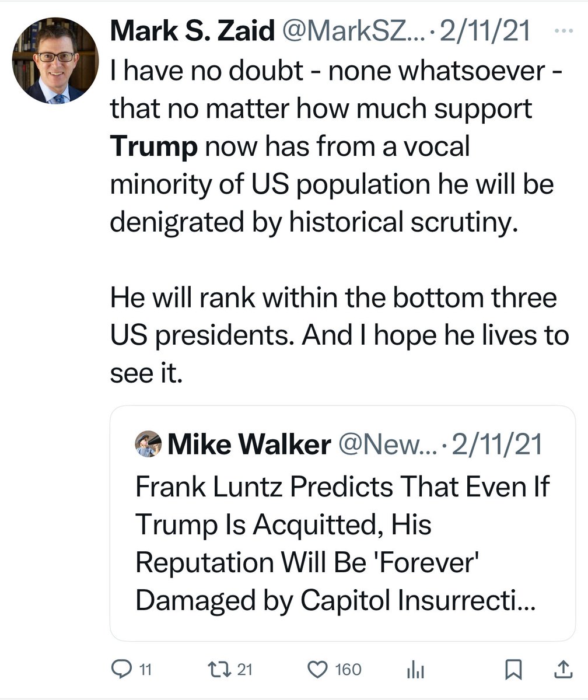Viewport: 588px width, 700px height.
Task: View the 21 reposts count
Action: 245,670
